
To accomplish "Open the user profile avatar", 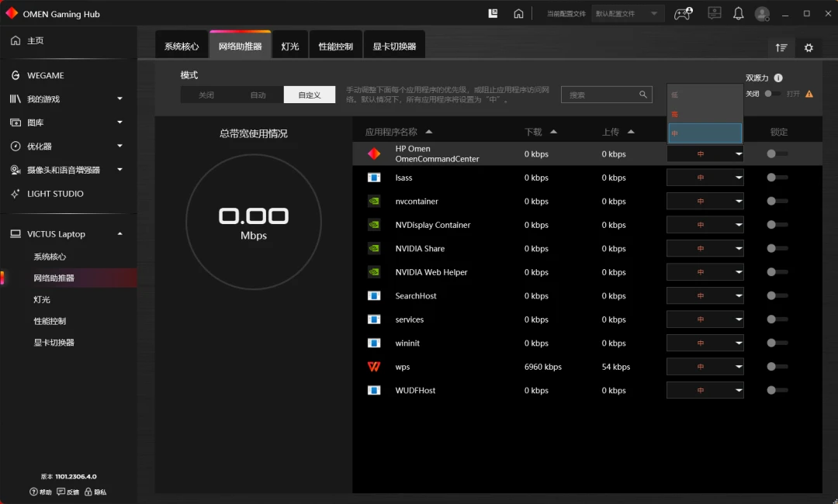I will (762, 14).
